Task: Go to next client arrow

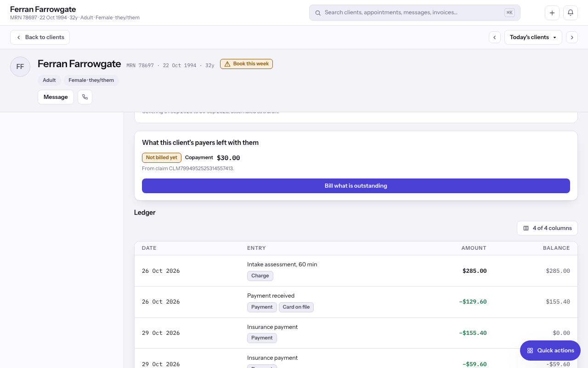Action: (x=572, y=37)
